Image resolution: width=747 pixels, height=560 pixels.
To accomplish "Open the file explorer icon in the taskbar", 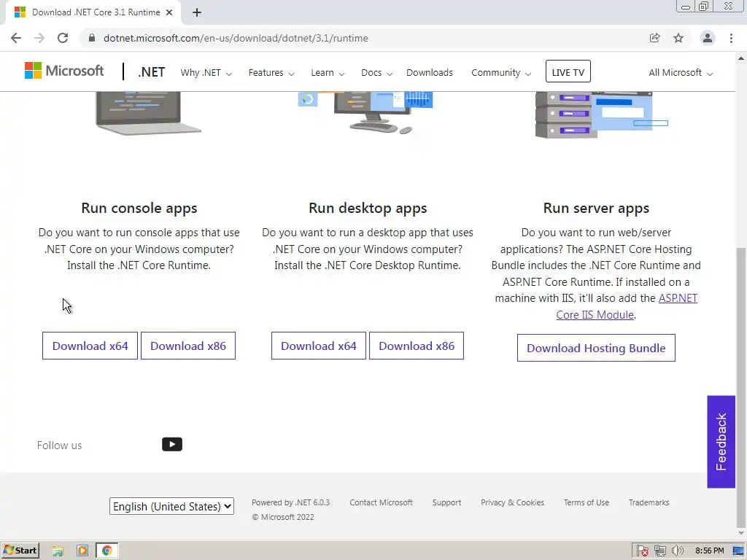I will tap(58, 551).
